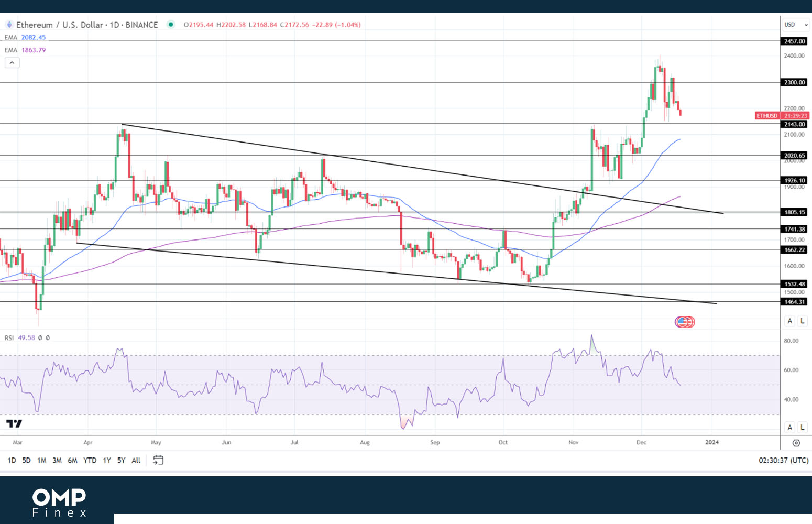This screenshot has width=812, height=524.
Task: Toggle auto scale A on price pane
Action: click(x=790, y=321)
